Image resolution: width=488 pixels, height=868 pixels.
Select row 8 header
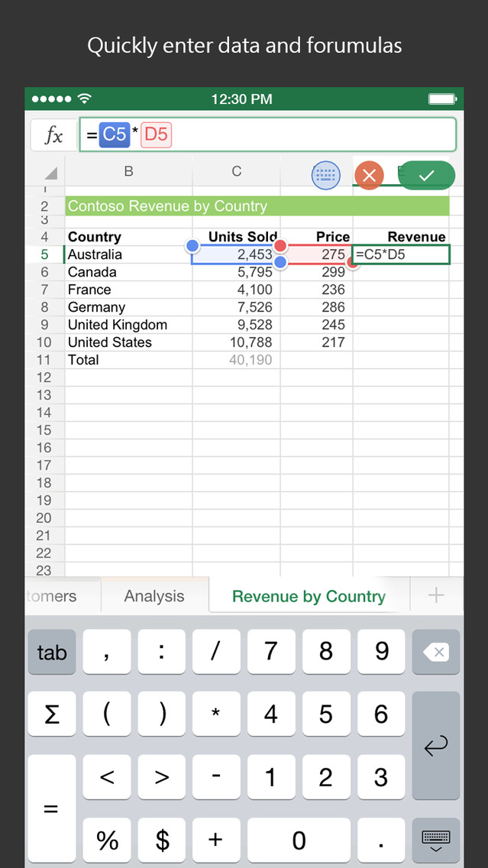[x=44, y=307]
